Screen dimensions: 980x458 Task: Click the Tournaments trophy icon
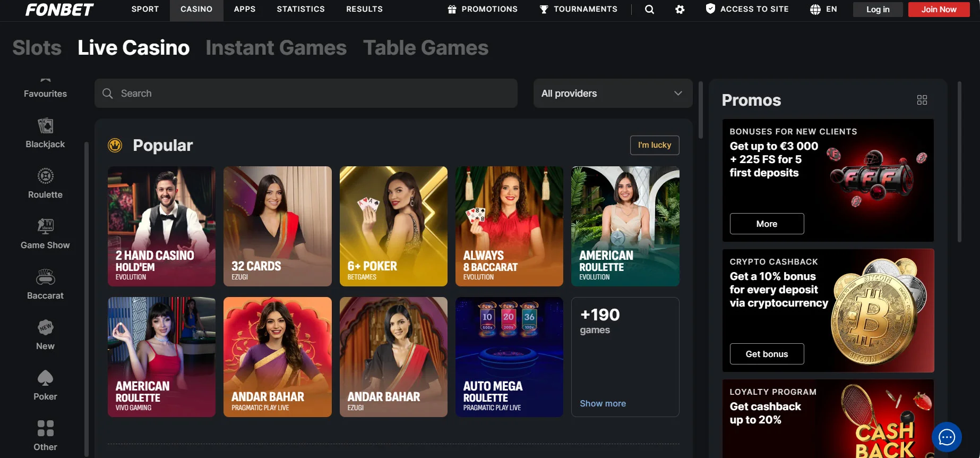[544, 10]
